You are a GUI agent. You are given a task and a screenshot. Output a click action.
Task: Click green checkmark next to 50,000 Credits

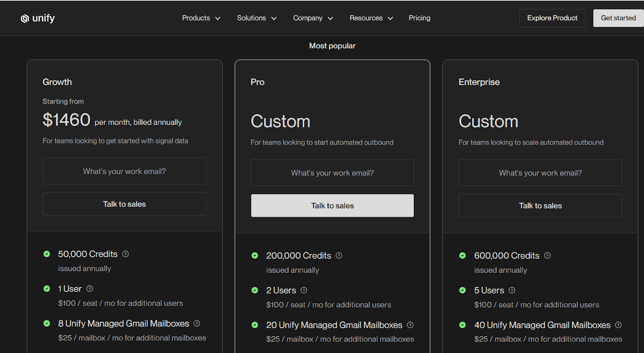tap(47, 254)
